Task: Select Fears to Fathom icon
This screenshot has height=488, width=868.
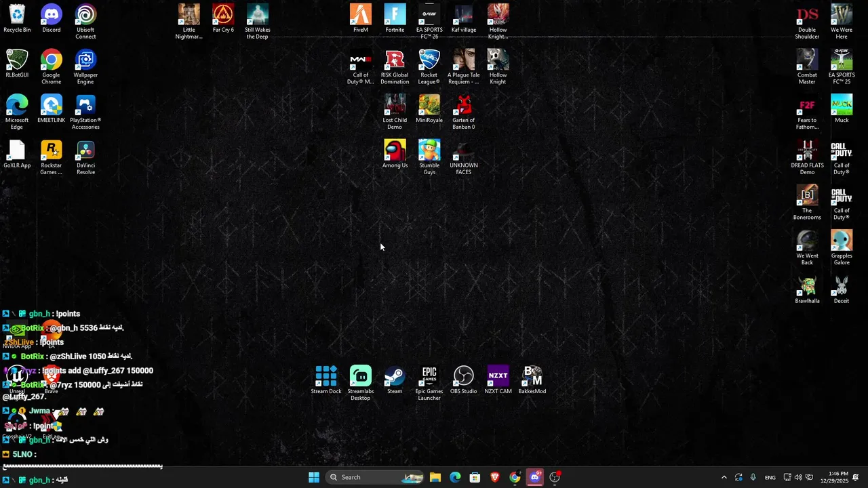Action: (x=807, y=112)
